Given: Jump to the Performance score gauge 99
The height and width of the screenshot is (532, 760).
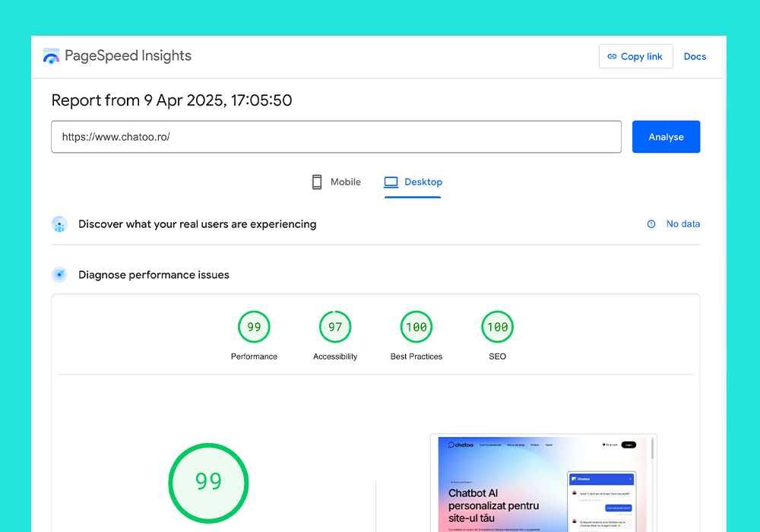Looking at the screenshot, I should click(254, 327).
